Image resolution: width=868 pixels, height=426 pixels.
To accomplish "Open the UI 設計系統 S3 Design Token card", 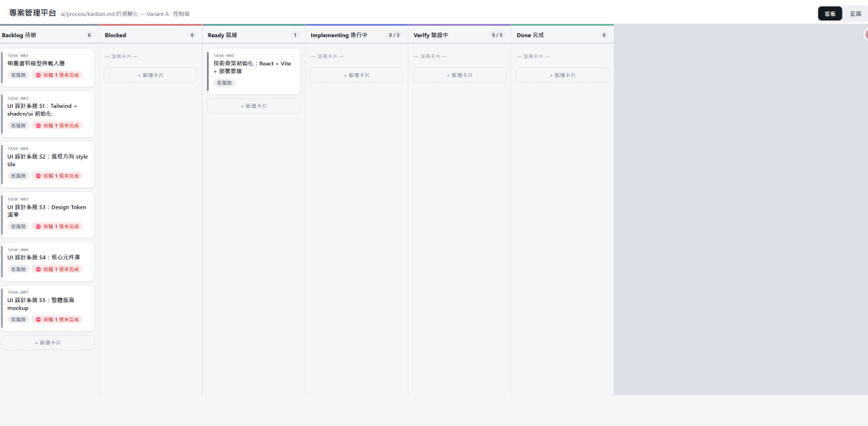I will 47,215.
